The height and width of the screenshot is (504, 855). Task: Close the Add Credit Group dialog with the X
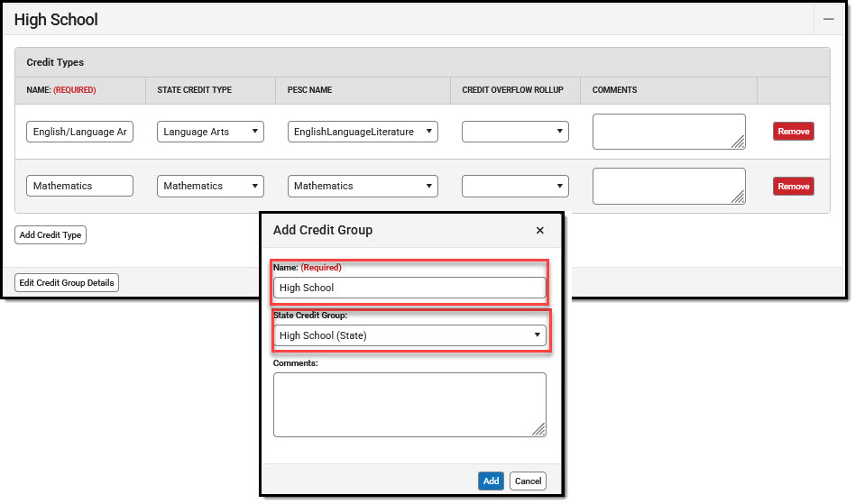(x=540, y=231)
